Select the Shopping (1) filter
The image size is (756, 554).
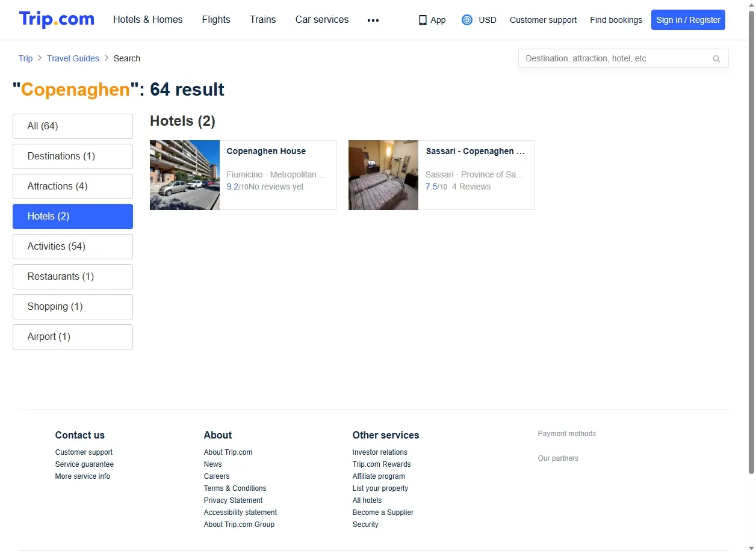coord(73,307)
